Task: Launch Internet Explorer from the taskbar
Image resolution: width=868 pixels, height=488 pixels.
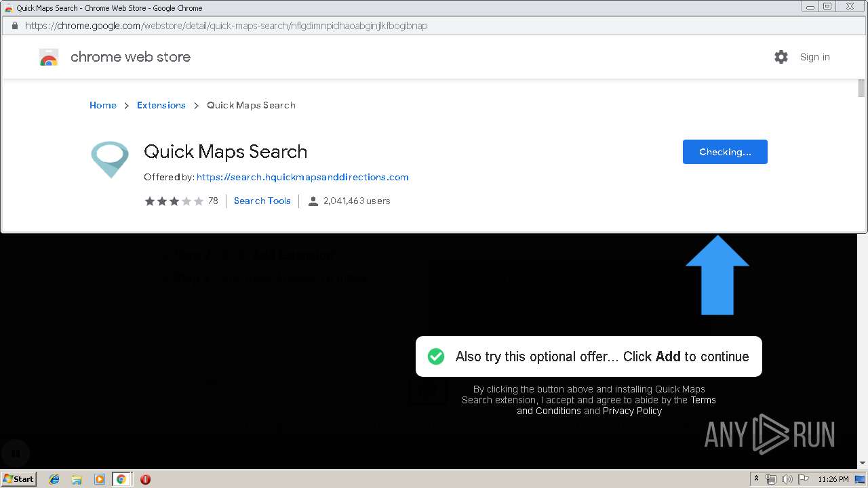Action: tap(54, 479)
